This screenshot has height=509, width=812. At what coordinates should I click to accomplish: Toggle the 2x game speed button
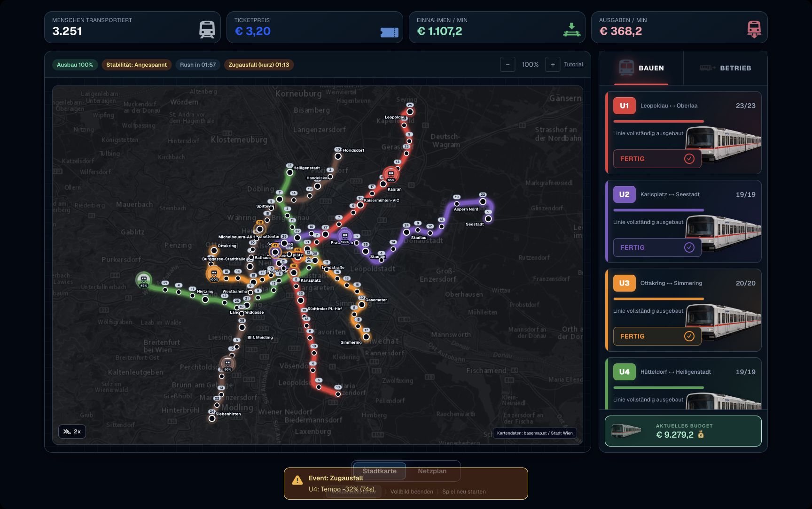pyautogui.click(x=72, y=432)
